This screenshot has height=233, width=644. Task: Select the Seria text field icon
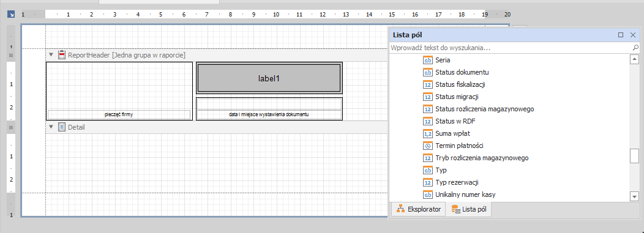click(x=427, y=60)
